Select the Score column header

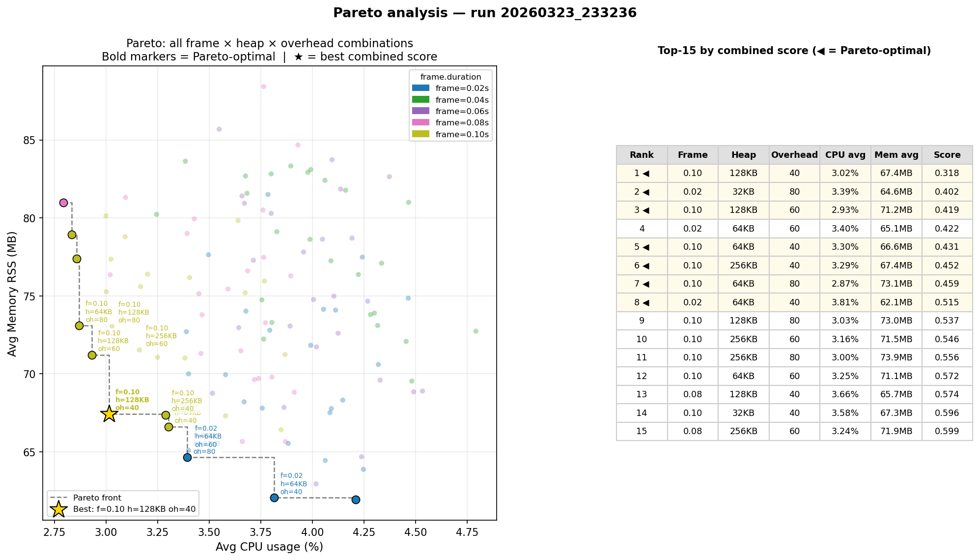[947, 154]
